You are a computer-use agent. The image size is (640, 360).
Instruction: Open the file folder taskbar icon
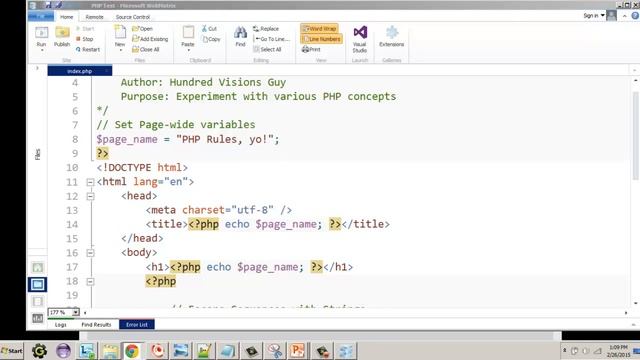110,351
